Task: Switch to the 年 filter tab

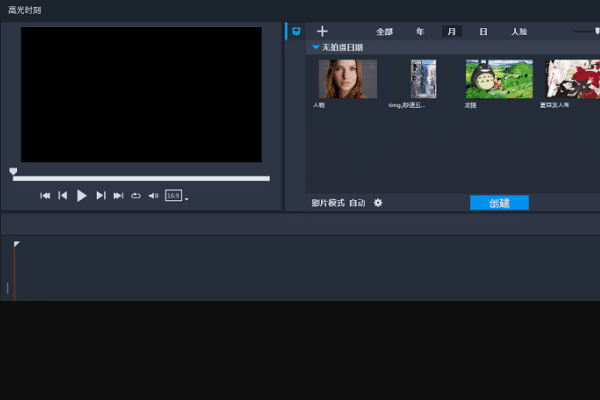Action: click(x=420, y=32)
